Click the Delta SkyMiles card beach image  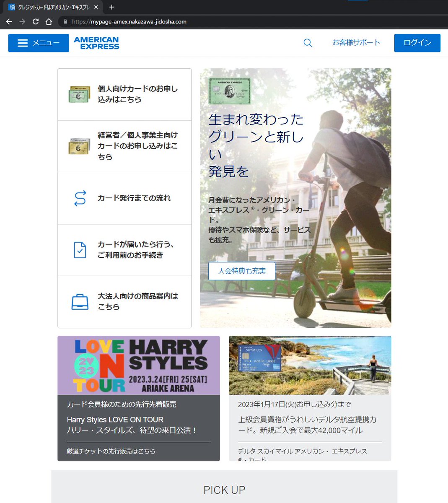310,366
